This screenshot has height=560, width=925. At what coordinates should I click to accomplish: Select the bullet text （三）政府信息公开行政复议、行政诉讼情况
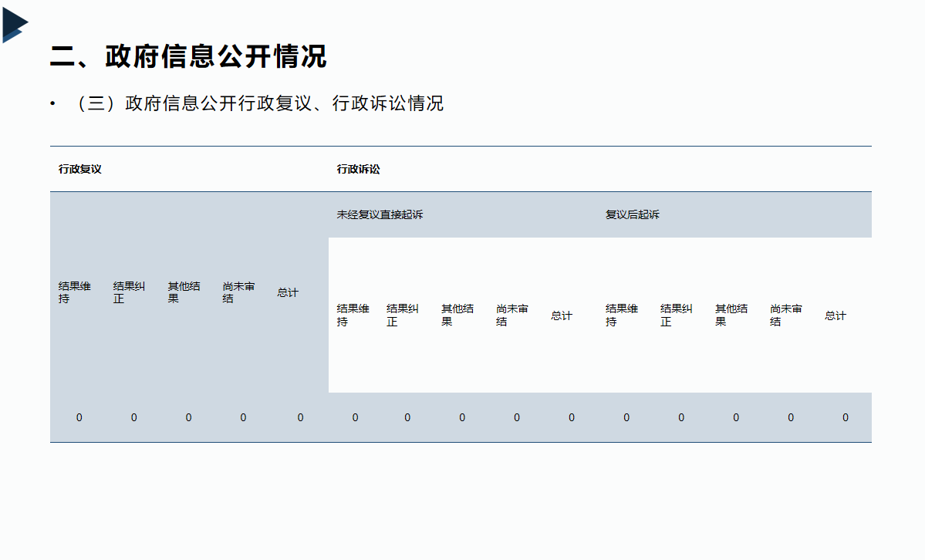(259, 103)
